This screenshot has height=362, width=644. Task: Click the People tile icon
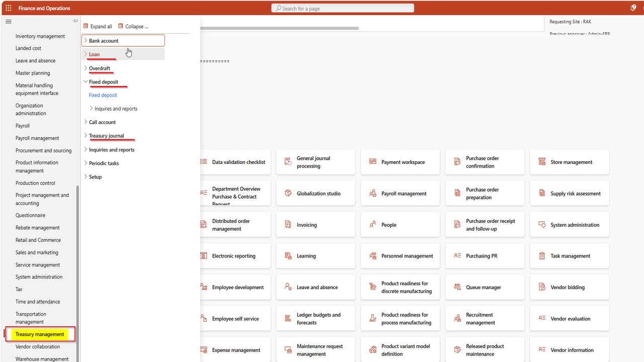point(373,225)
